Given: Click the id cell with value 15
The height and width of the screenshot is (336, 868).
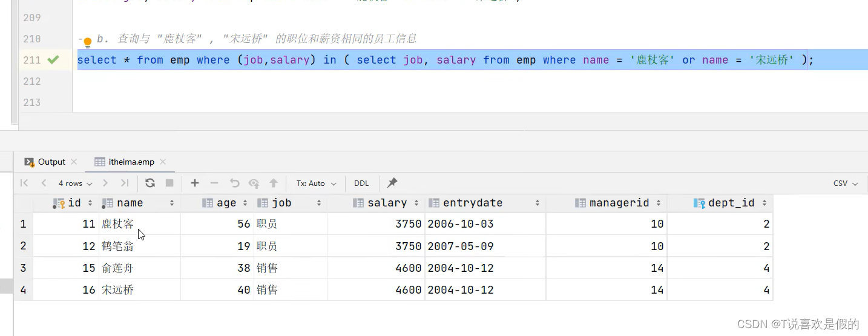Looking at the screenshot, I should coord(66,268).
